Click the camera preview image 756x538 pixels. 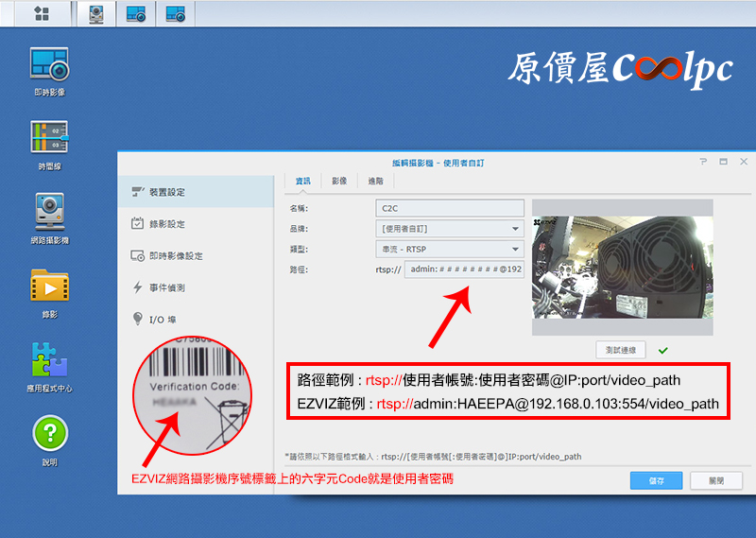tap(622, 268)
